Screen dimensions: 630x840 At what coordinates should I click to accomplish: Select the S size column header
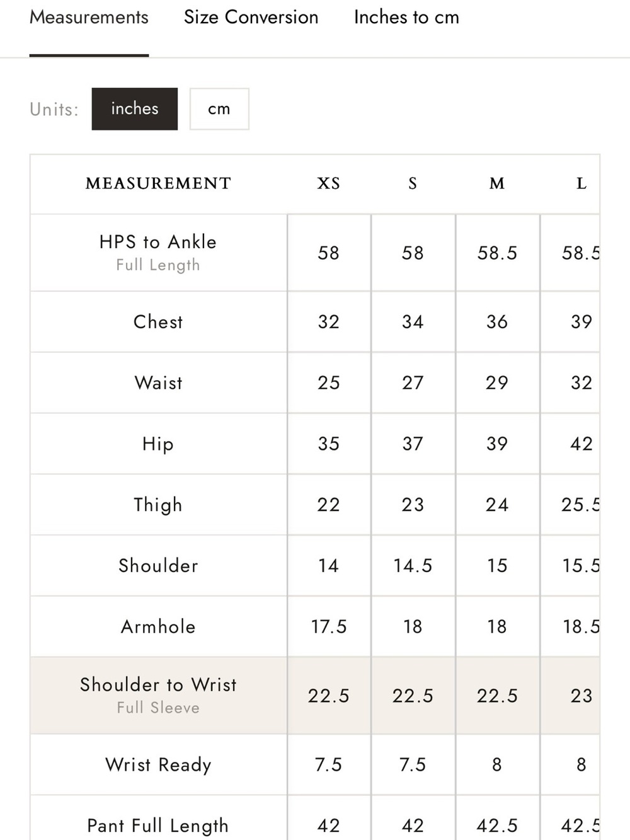[413, 183]
